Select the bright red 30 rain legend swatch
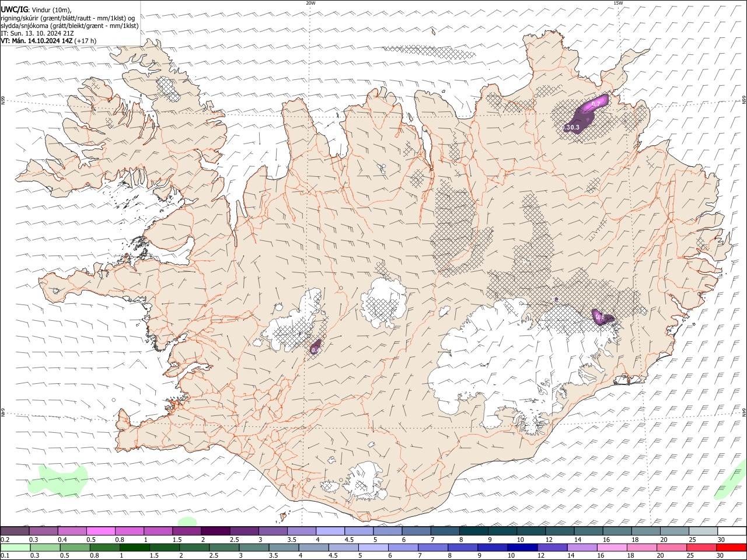Image resolution: width=747 pixels, height=560 pixels. pos(732,547)
